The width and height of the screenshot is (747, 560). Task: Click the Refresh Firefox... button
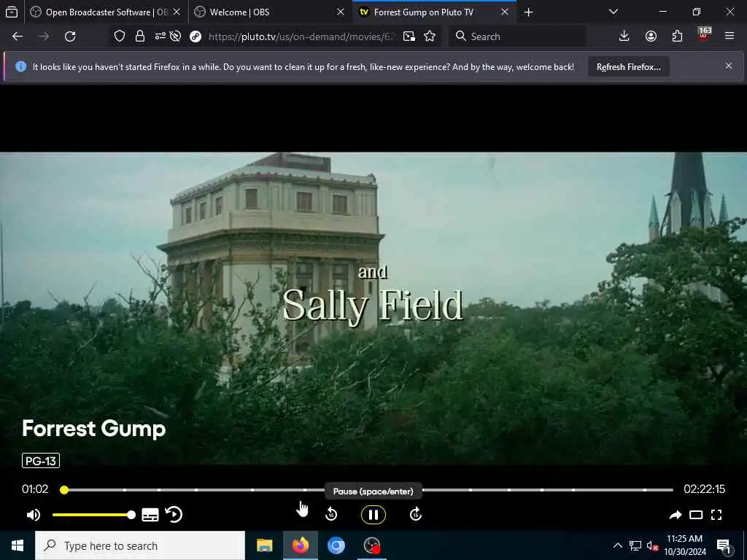pyautogui.click(x=629, y=66)
